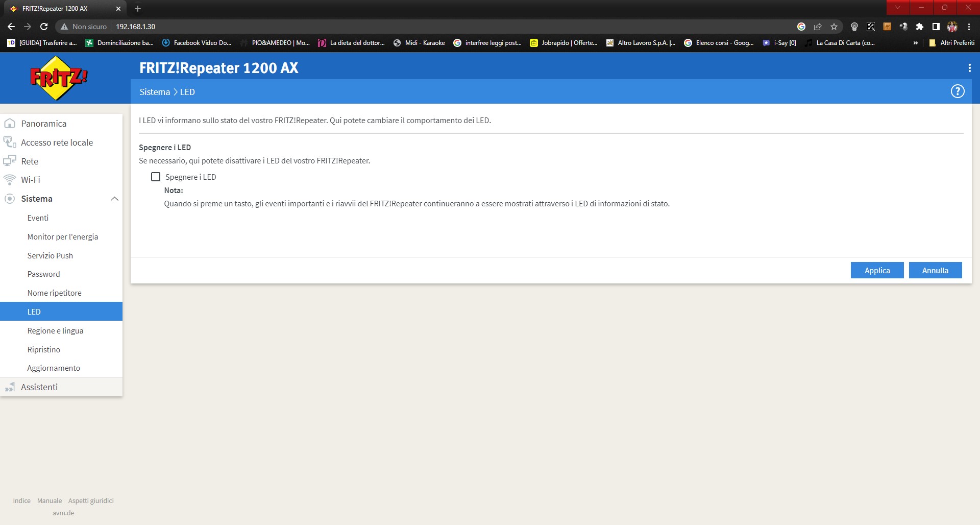
Task: Click the Applica button
Action: (877, 270)
